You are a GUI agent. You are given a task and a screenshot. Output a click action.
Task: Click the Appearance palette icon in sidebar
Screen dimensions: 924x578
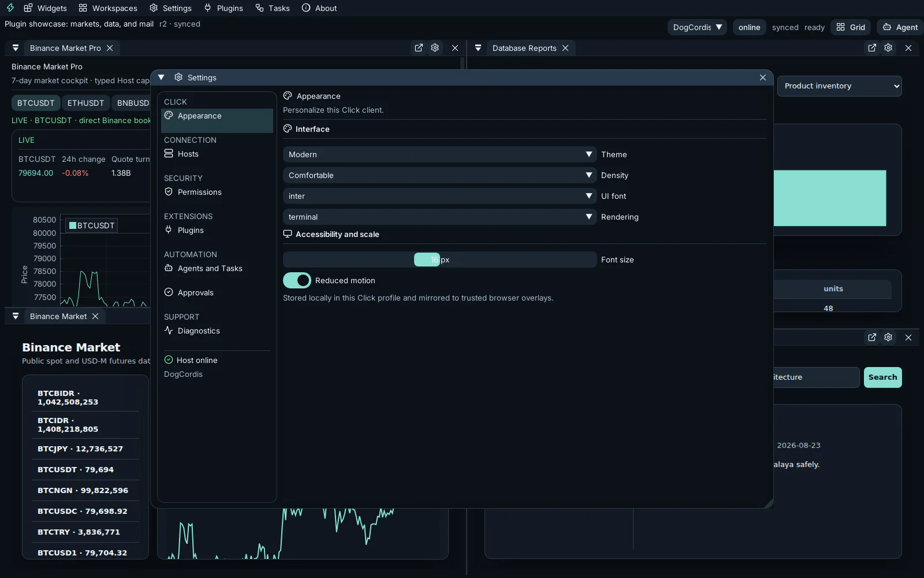[x=169, y=116]
